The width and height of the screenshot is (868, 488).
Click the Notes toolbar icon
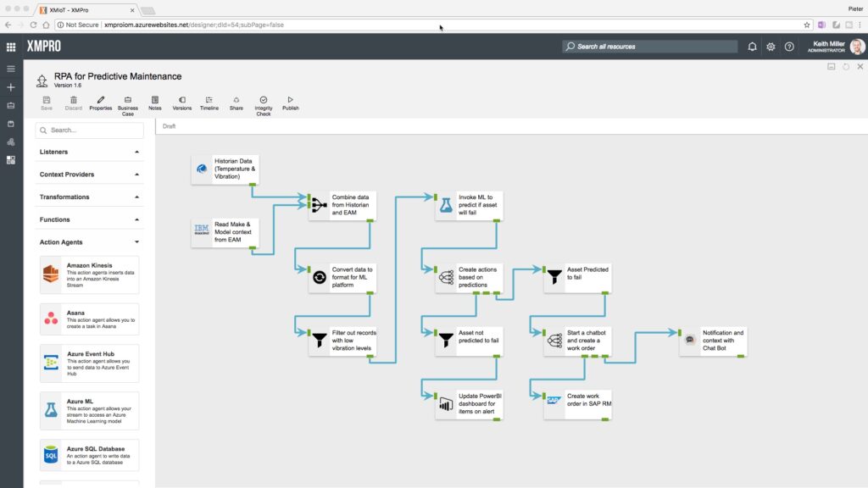[154, 103]
